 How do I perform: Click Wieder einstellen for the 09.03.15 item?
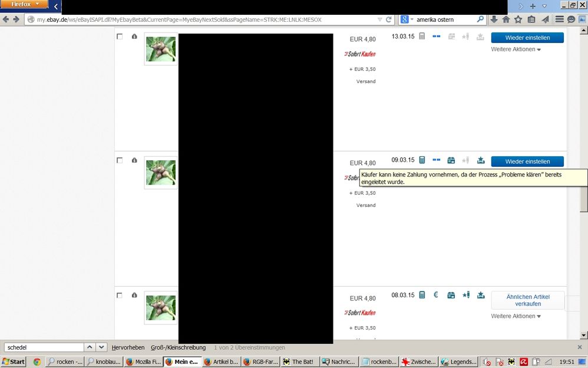[527, 162]
